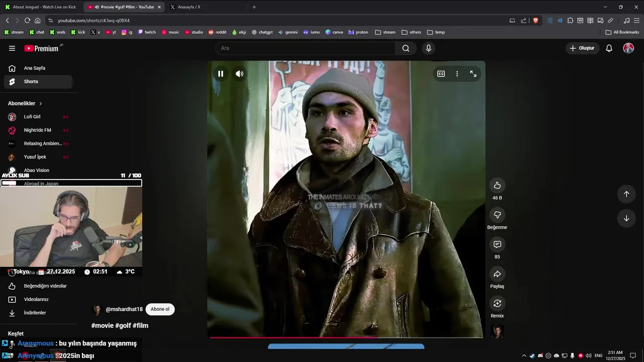Toggle closed captions on the Short

[441, 74]
